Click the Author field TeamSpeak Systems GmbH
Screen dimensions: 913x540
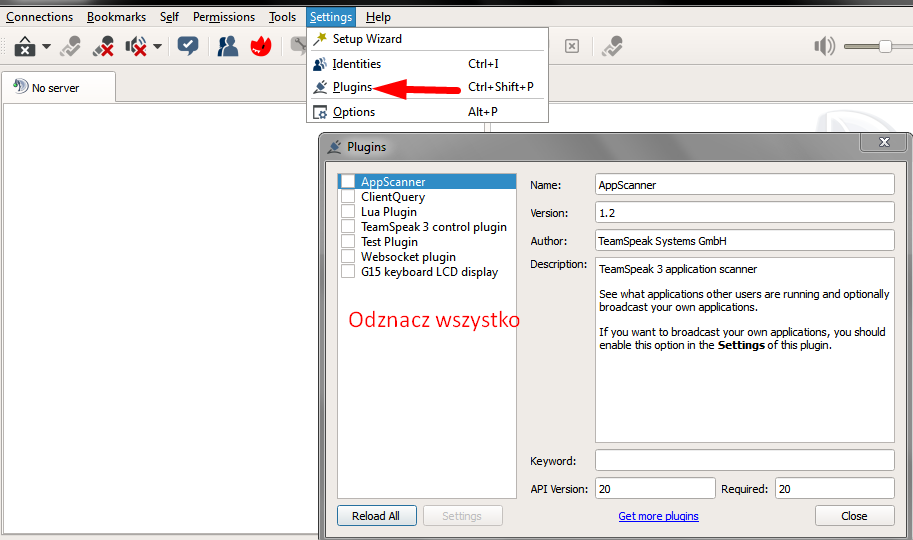[x=745, y=241]
